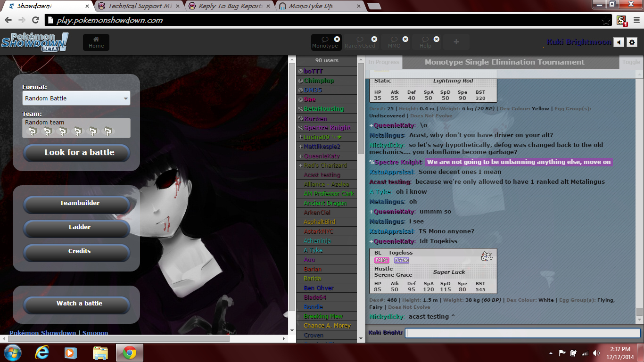Select user boTTT in the user list
Screen dimensions: 644x362
327,71
